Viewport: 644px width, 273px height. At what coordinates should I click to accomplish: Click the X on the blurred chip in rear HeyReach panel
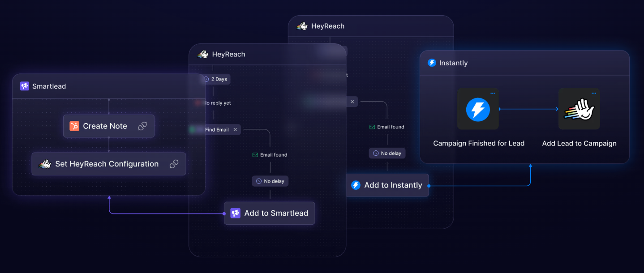352,102
